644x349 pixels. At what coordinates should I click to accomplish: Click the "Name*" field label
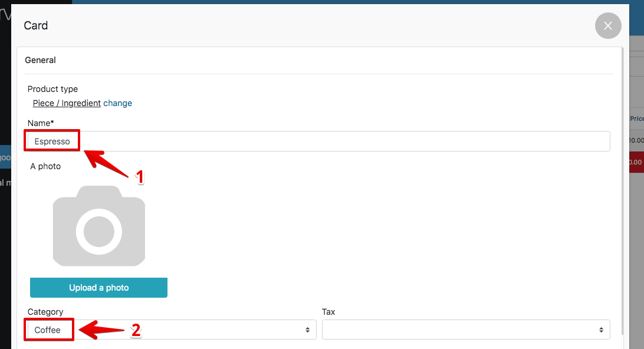(41, 123)
